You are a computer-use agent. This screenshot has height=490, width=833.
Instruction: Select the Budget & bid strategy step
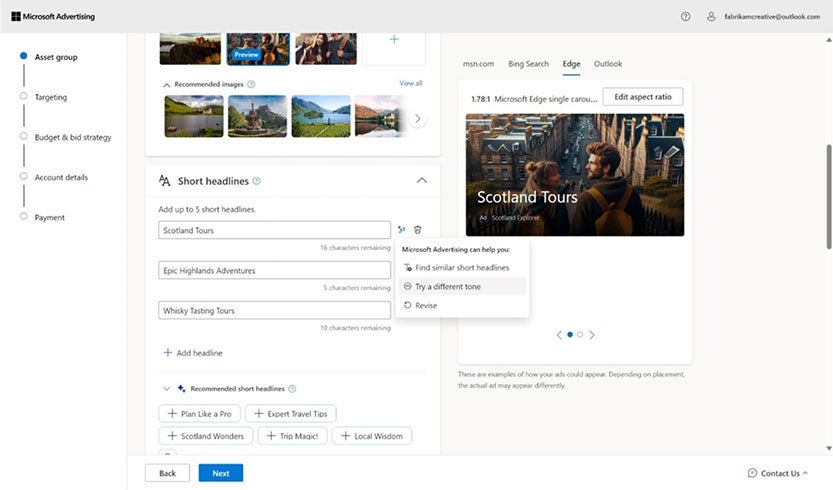[x=72, y=137]
